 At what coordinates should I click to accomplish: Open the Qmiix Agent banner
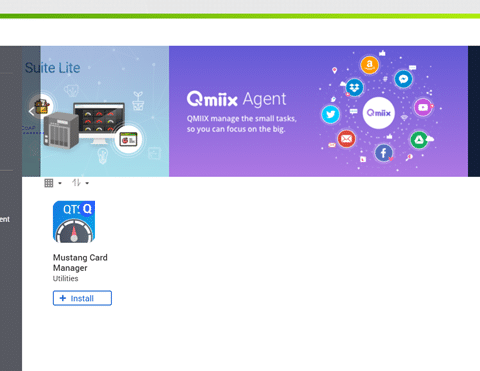pos(318,111)
